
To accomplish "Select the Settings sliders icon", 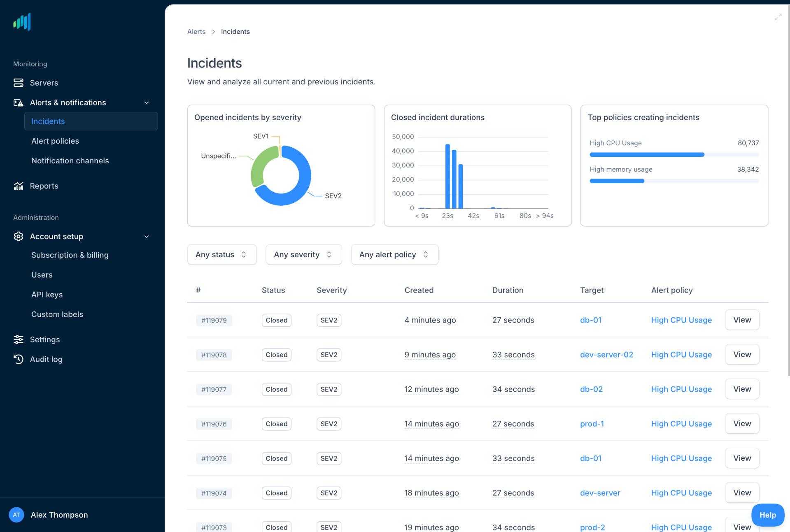I will (x=18, y=339).
